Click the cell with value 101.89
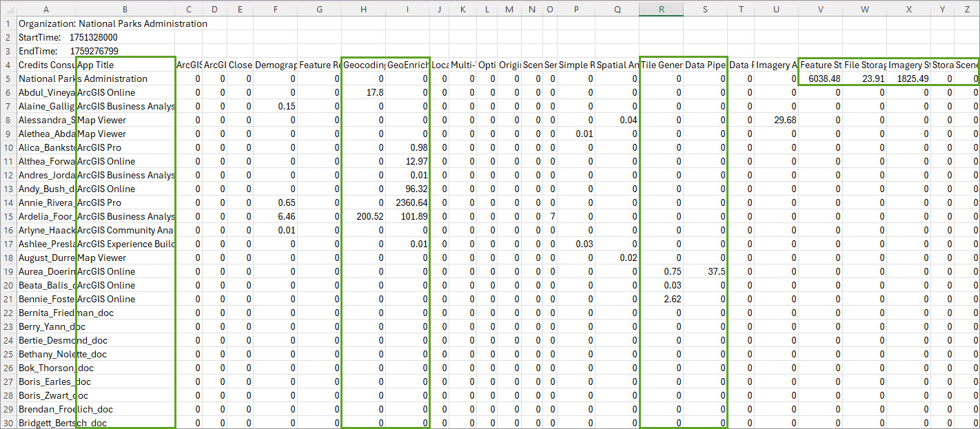The image size is (980, 429). click(407, 216)
